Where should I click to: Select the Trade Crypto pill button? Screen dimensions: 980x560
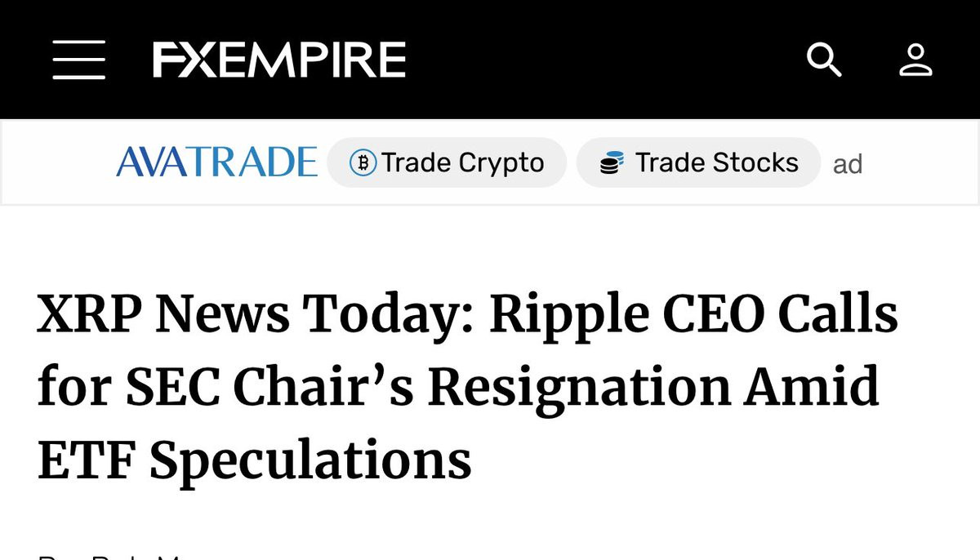447,162
